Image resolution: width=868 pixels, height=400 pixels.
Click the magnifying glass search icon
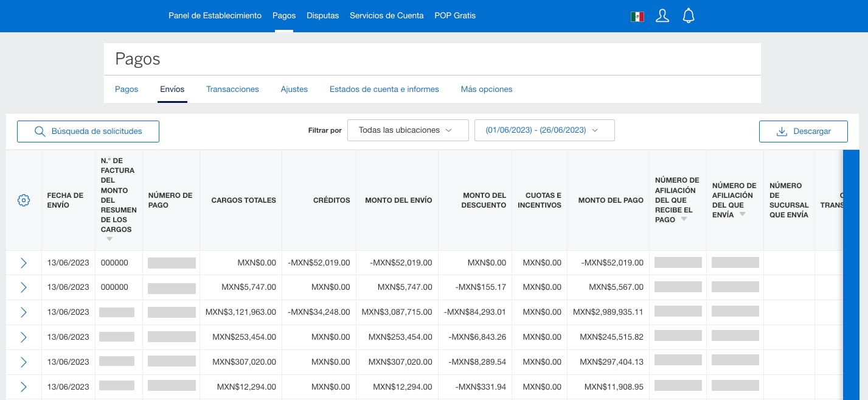[x=40, y=131]
